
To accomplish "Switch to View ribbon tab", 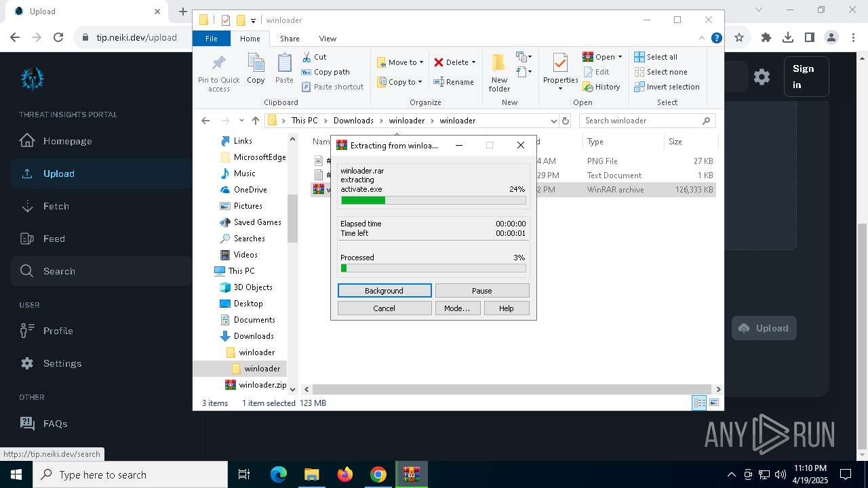I will (x=328, y=39).
